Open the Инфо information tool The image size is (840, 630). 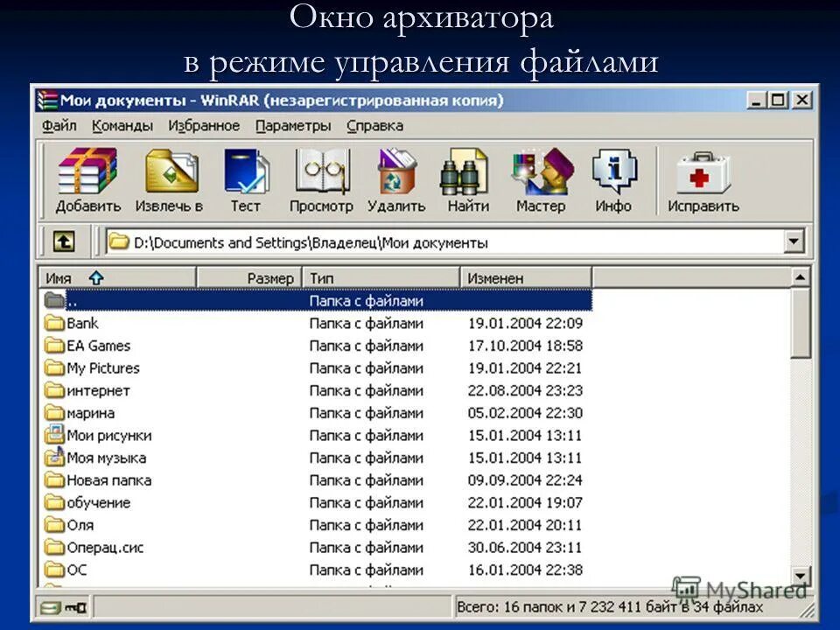(x=614, y=171)
